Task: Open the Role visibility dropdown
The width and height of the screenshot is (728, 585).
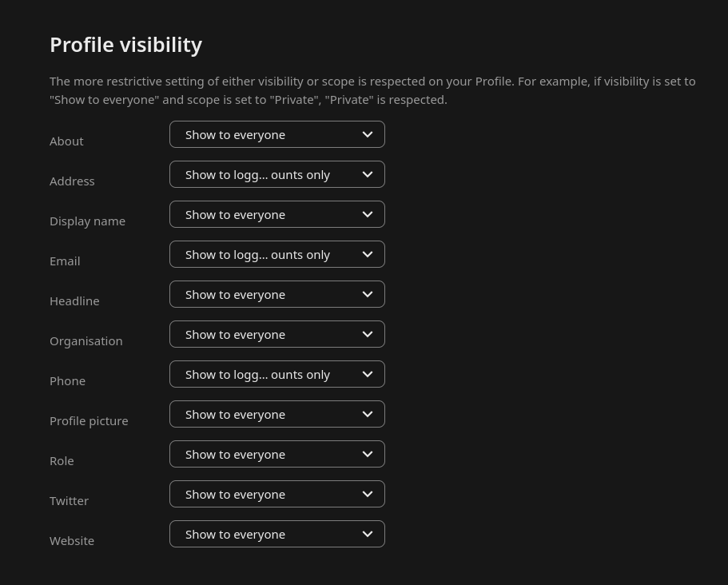Action: 276,454
